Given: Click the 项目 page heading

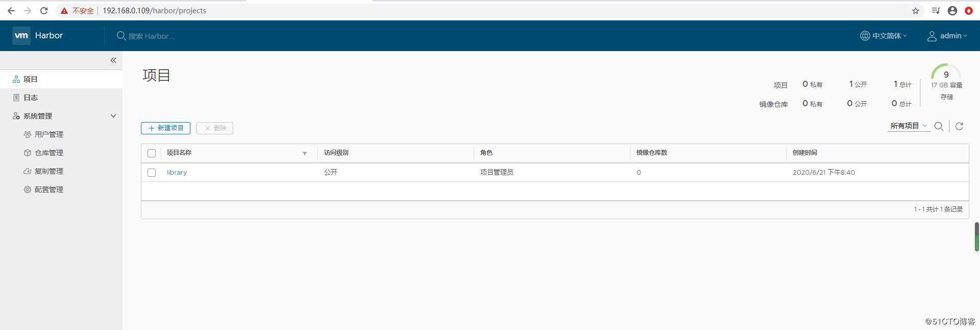Looking at the screenshot, I should (156, 75).
